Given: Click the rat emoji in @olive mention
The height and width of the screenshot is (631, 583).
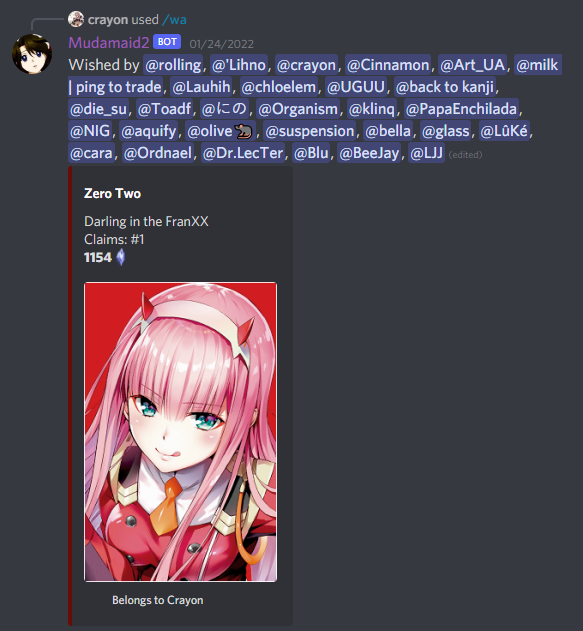Looking at the screenshot, I should 243,131.
